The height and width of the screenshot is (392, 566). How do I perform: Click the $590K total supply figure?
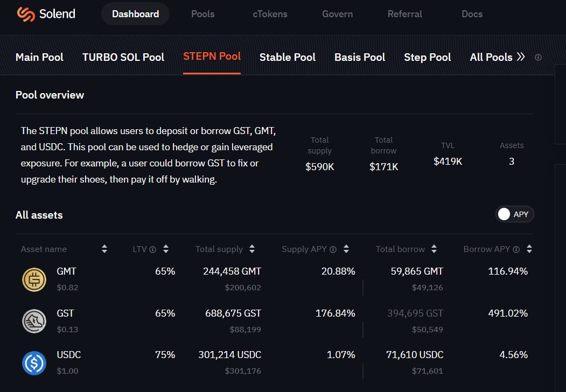point(320,167)
